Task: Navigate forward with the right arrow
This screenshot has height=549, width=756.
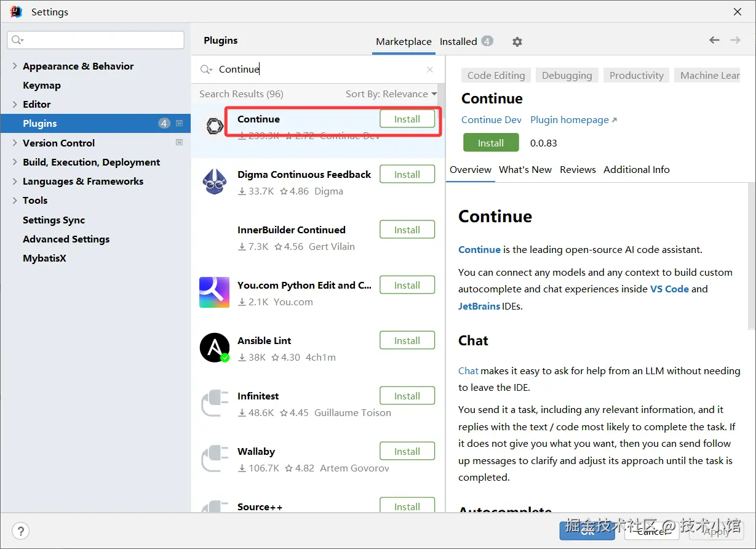Action: [735, 40]
